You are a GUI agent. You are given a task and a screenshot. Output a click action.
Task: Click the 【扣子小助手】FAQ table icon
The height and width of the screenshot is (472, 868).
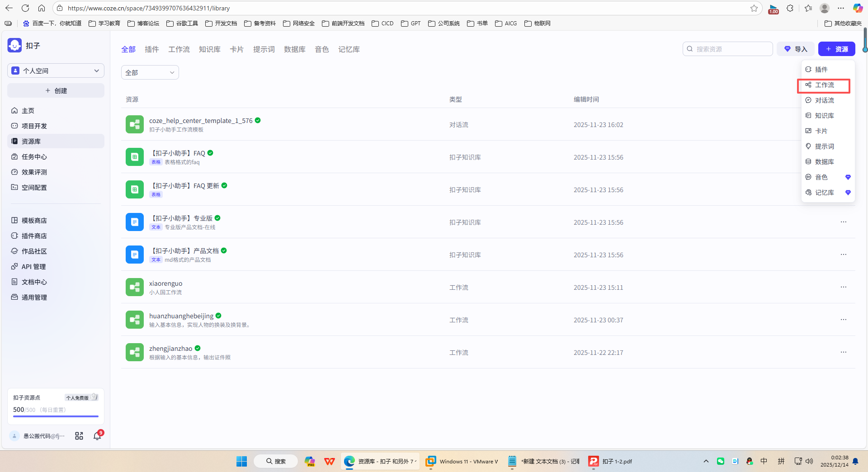(135, 157)
